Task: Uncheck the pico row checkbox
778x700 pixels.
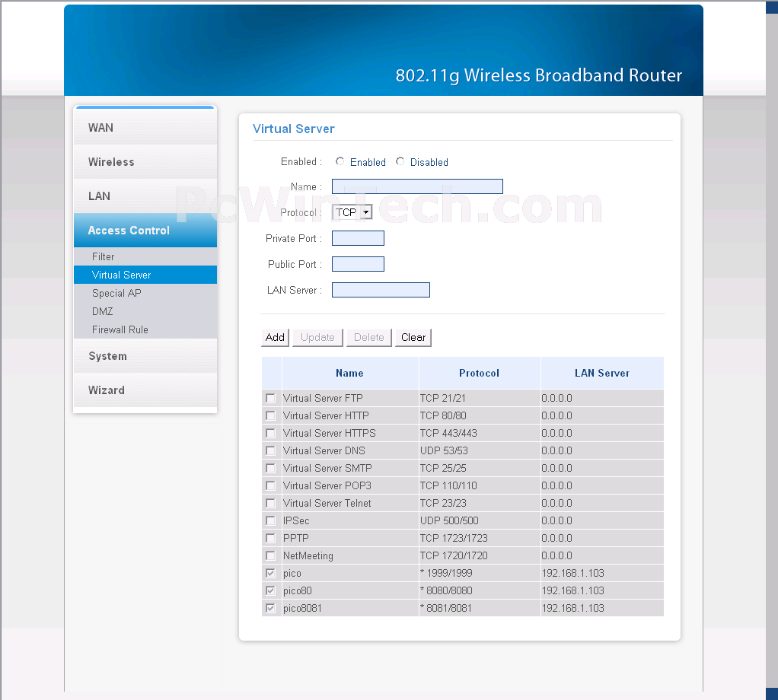Action: click(x=270, y=573)
